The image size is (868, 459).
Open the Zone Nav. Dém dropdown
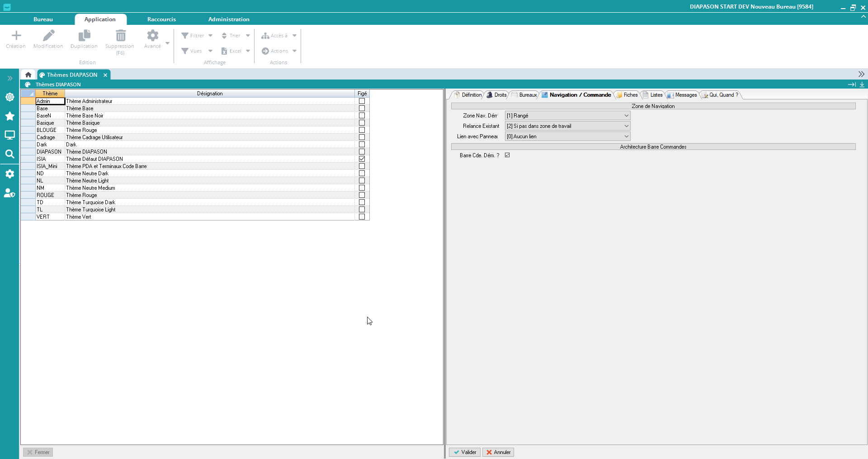(626, 116)
